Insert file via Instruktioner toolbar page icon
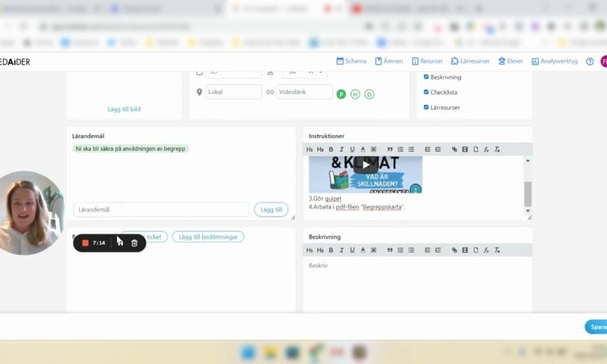The image size is (607, 364). coord(476,149)
